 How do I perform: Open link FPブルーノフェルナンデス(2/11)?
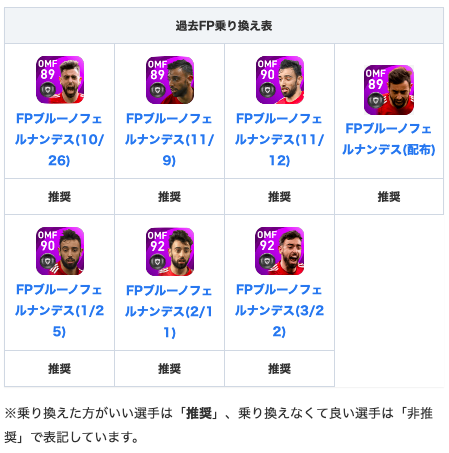point(169,311)
